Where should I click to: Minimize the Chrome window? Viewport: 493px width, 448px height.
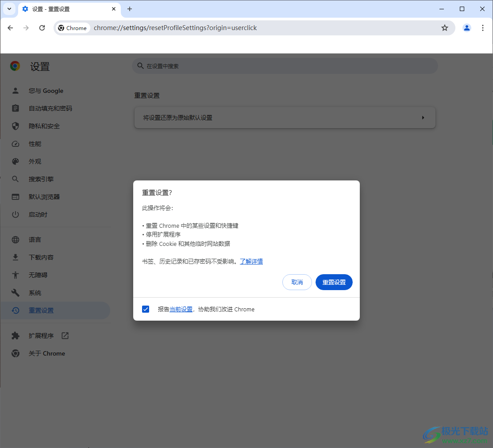(442, 9)
